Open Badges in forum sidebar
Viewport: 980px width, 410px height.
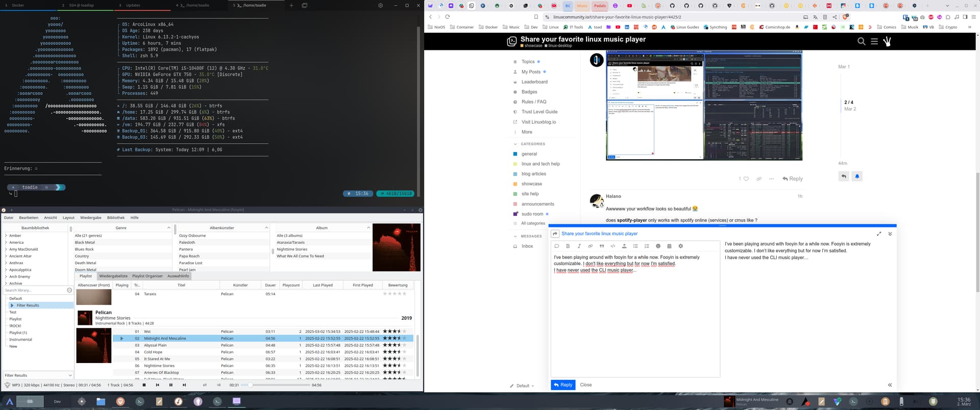[529, 92]
